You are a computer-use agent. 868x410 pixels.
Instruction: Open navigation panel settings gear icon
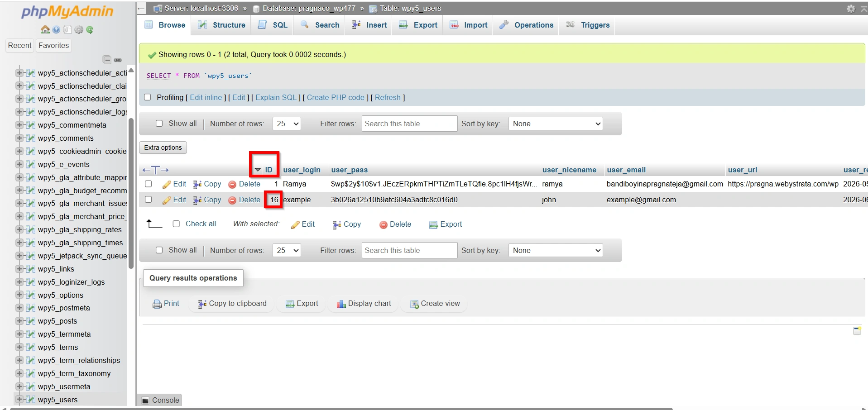coord(79,30)
